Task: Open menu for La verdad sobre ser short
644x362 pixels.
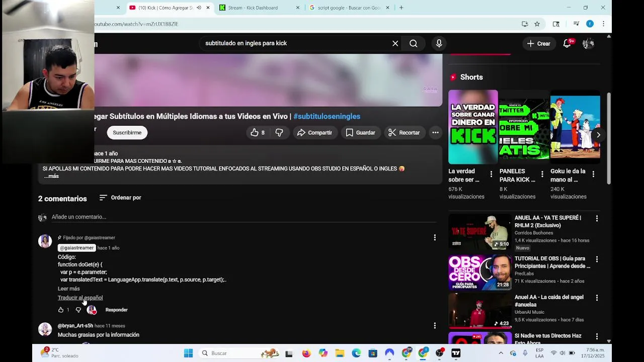Action: [491, 174]
